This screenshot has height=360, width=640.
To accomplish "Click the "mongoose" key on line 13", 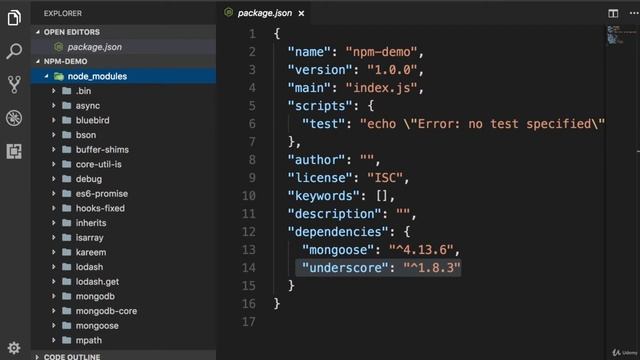I will tap(338, 250).
